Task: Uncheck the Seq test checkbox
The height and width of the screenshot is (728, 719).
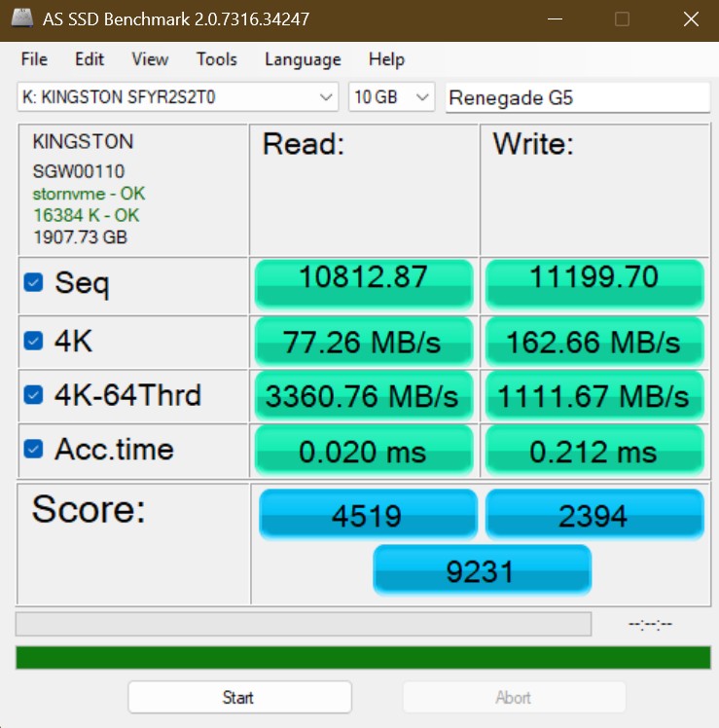Action: pyautogui.click(x=33, y=282)
